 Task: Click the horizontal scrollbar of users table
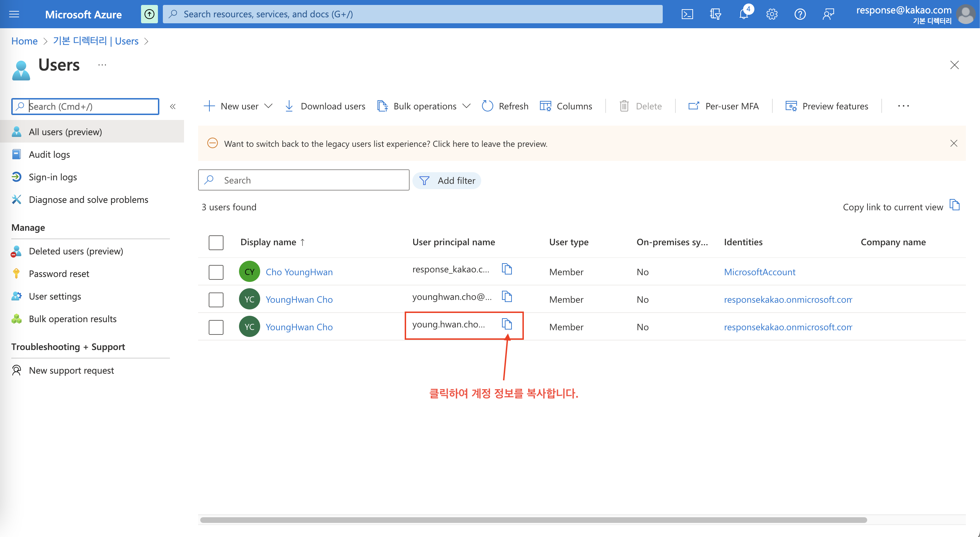coord(533,520)
